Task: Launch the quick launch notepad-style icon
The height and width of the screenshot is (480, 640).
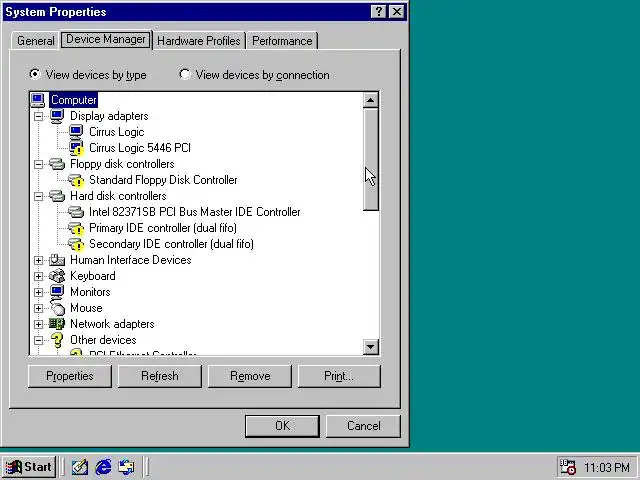Action: click(x=80, y=467)
